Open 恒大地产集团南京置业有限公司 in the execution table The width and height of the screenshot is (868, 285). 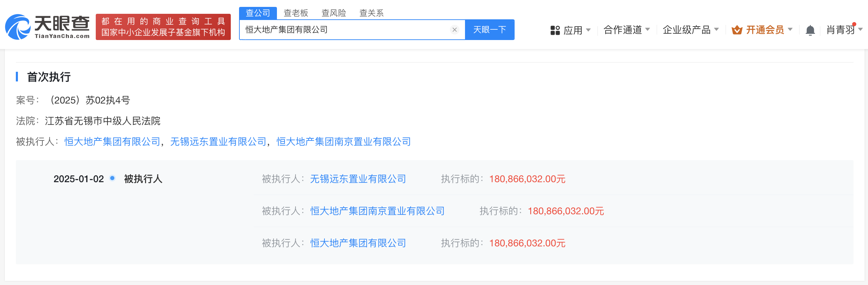[377, 211]
